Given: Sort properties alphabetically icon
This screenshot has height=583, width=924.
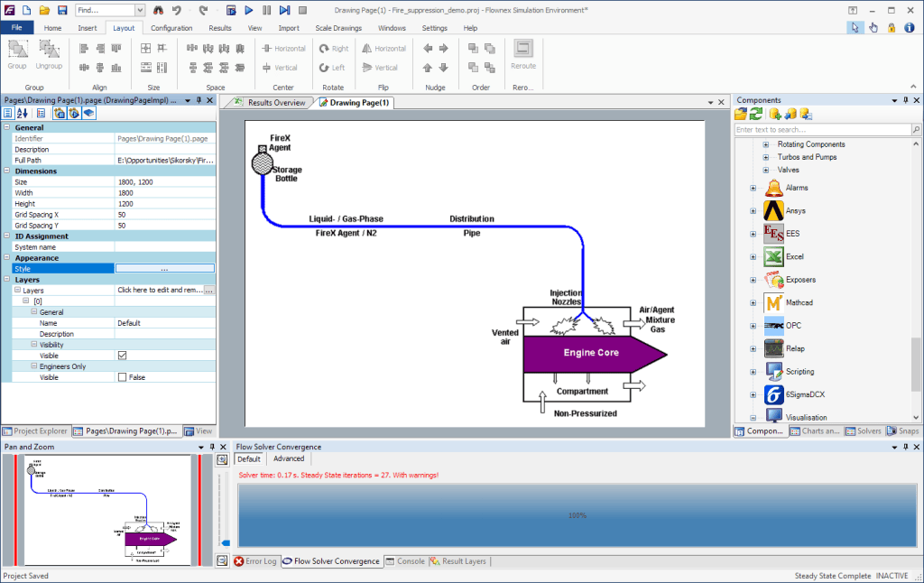Looking at the screenshot, I should (x=23, y=113).
